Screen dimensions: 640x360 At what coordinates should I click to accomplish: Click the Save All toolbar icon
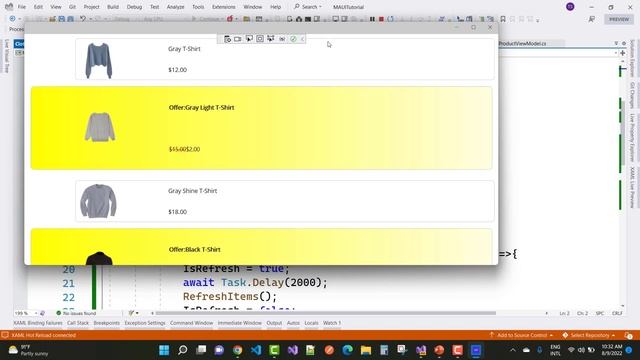click(71, 19)
